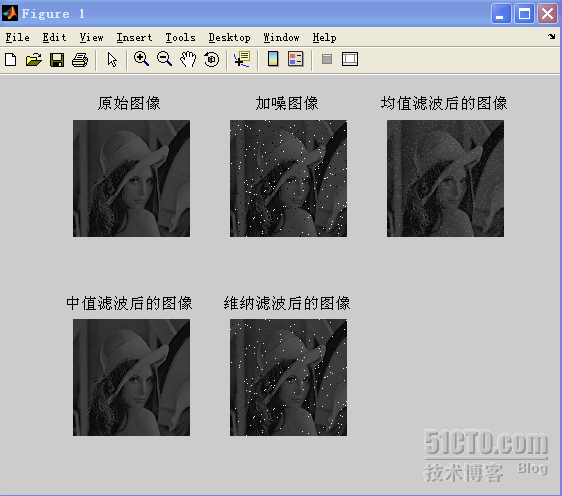Image resolution: width=562 pixels, height=496 pixels.
Task: Open the Help menu
Action: point(324,37)
